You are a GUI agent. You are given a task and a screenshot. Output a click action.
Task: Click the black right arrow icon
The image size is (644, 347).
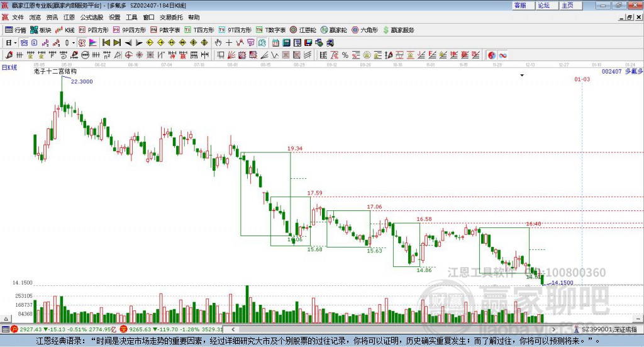click(139, 43)
